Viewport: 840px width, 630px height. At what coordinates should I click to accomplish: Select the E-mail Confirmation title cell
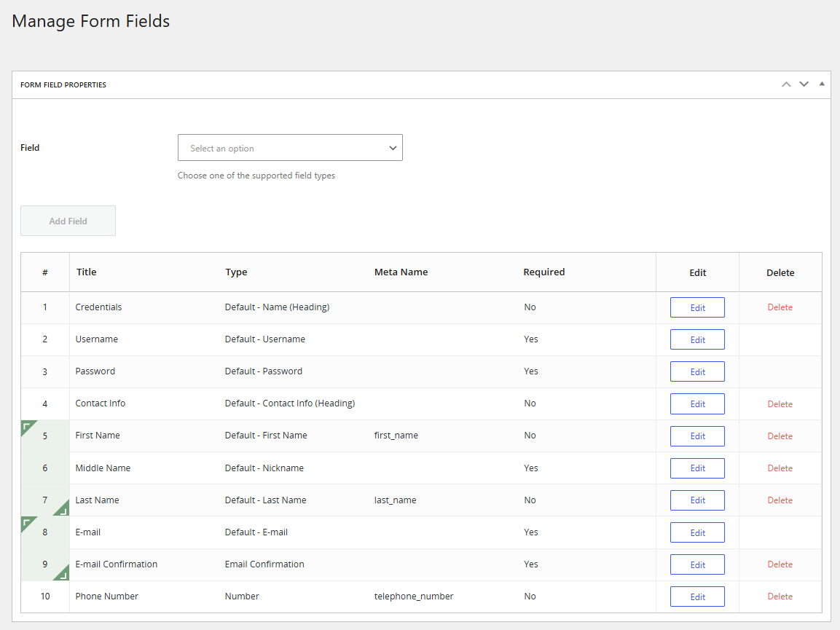117,564
